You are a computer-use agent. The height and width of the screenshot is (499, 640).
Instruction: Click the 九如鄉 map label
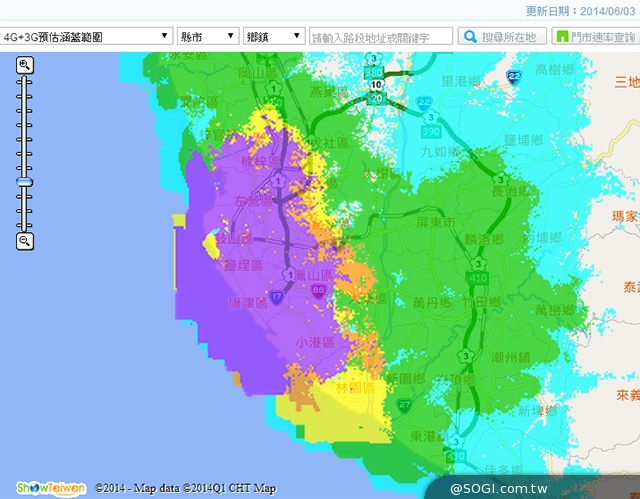[x=440, y=152]
